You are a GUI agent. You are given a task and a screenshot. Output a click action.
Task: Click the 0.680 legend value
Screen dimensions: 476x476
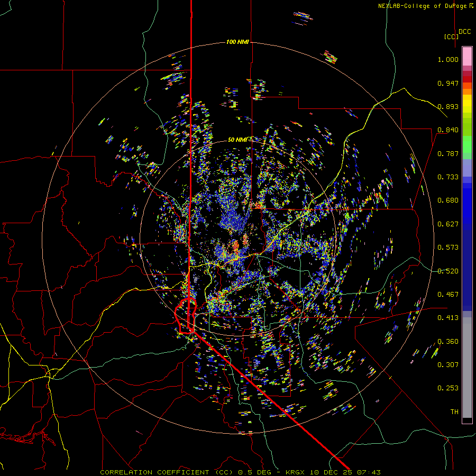[x=448, y=200]
